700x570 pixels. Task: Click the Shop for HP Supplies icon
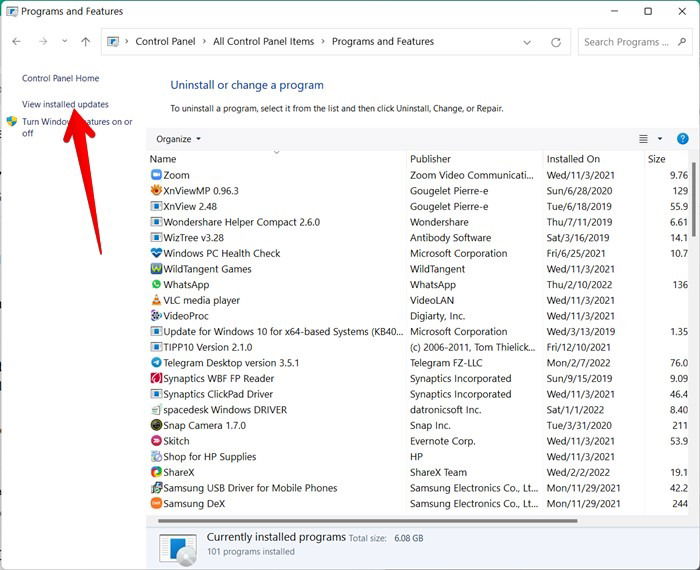156,456
